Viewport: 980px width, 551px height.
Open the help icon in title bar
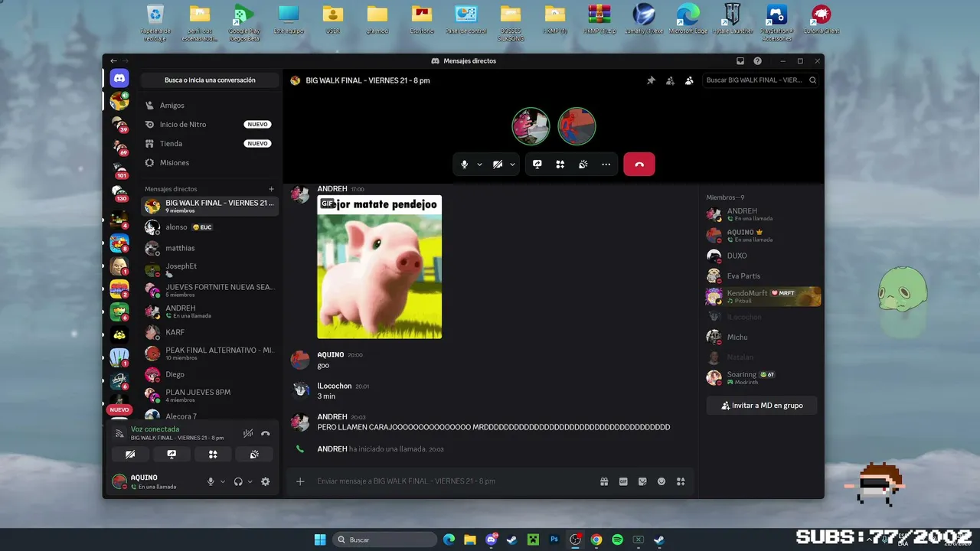click(x=757, y=61)
